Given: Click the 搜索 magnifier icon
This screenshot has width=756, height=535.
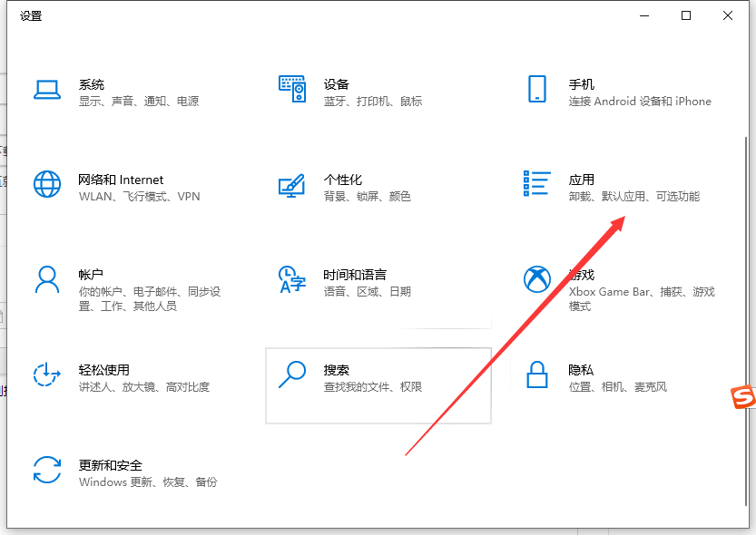Looking at the screenshot, I should (x=292, y=374).
